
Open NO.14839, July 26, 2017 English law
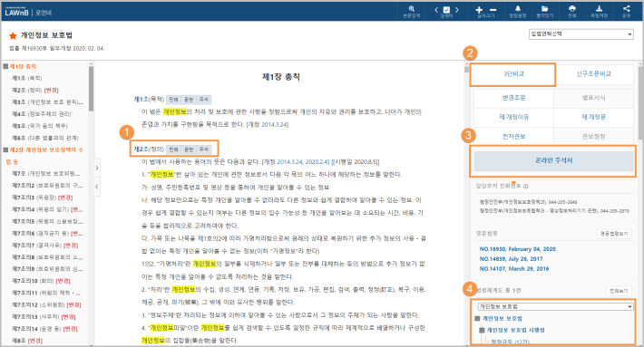pyautogui.click(x=511, y=259)
